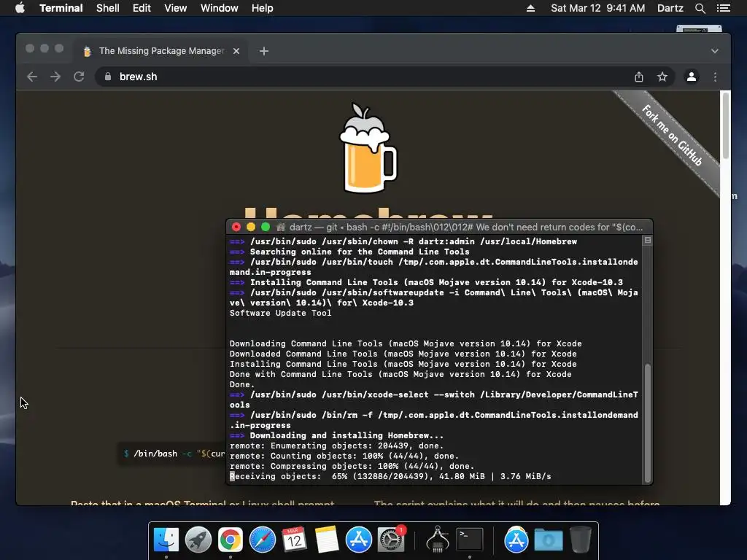Open Finder from the Dock

click(x=166, y=540)
